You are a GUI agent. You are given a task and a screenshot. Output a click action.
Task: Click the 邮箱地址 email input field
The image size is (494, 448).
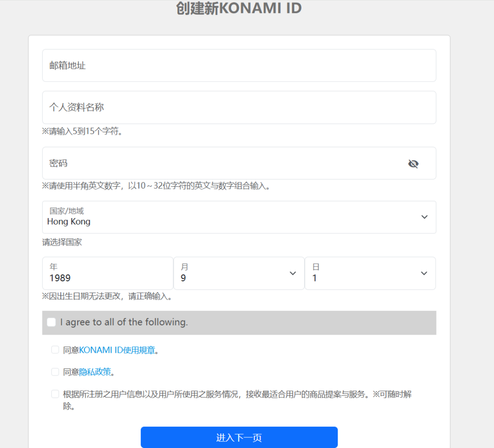[239, 65]
